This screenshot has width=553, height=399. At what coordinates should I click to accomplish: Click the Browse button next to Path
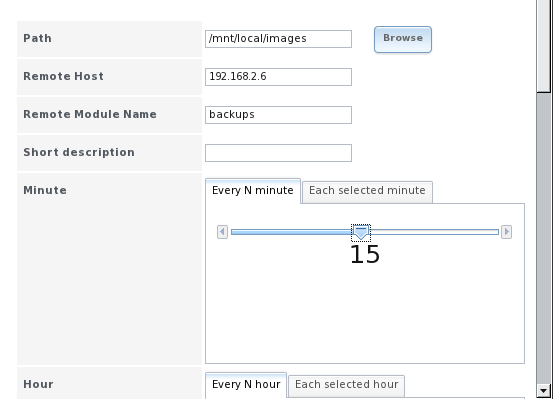403,39
